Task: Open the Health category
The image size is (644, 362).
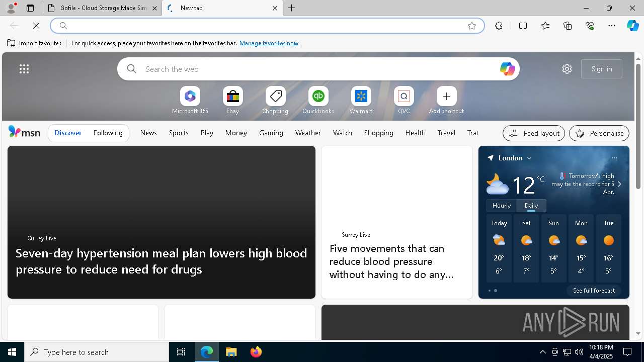Action: click(415, 133)
